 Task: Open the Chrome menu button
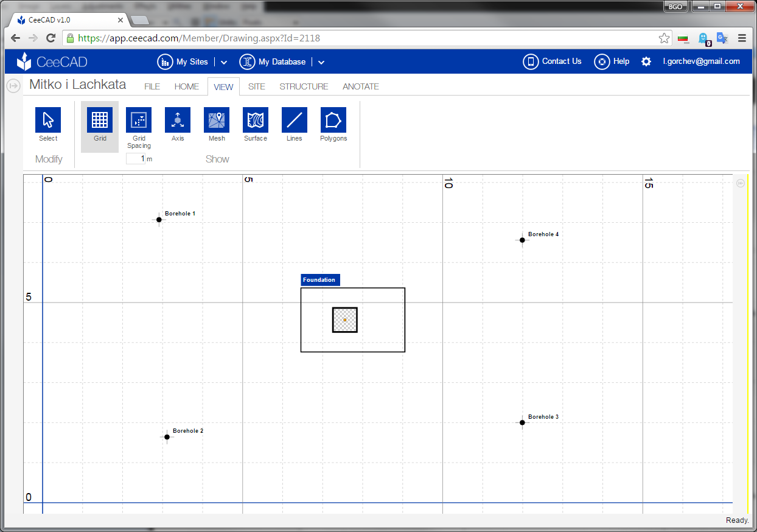[x=742, y=38]
